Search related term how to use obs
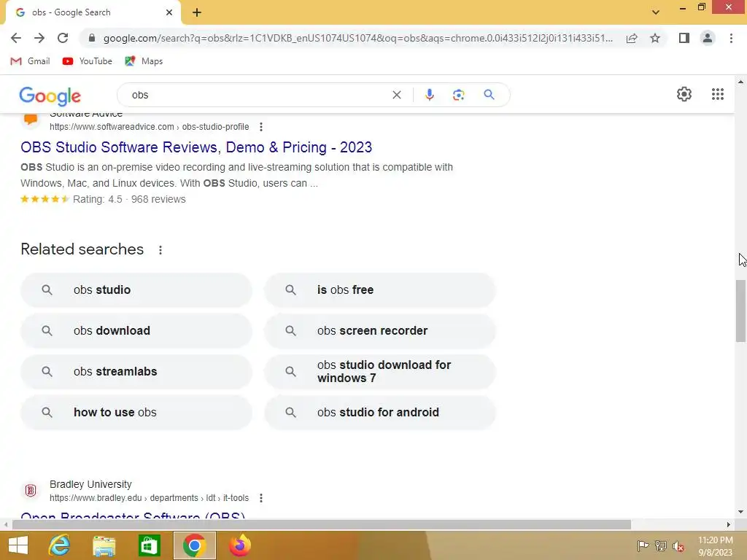 [136, 413]
